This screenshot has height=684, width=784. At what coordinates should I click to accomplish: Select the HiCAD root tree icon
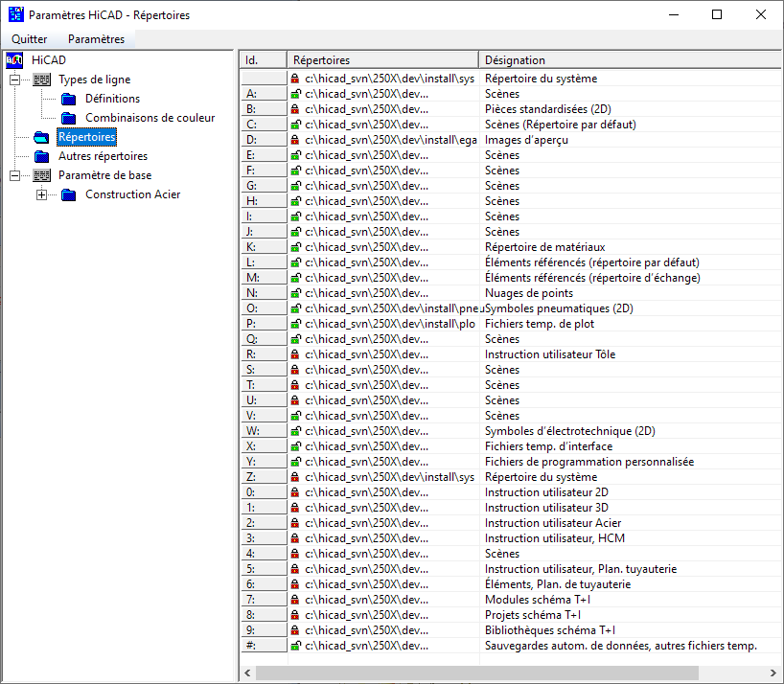14,60
